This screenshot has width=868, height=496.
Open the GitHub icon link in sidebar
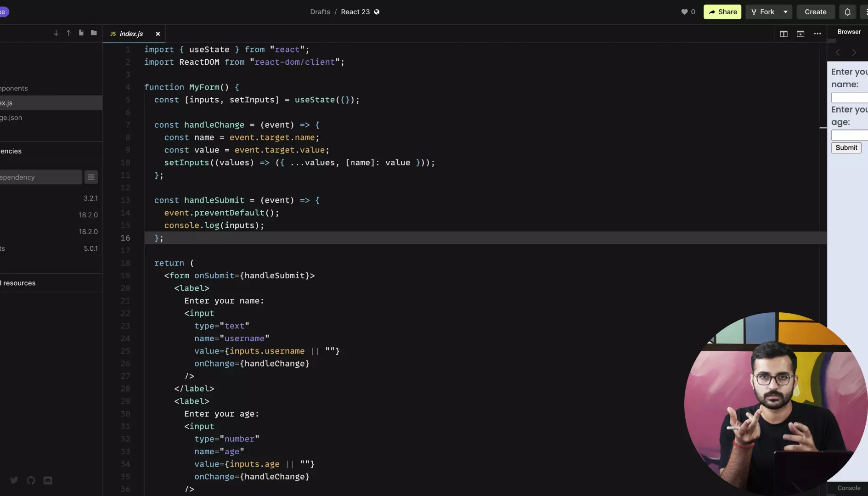(31, 480)
